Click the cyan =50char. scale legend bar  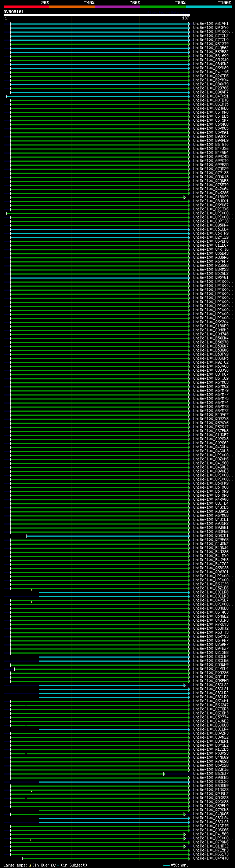click(x=167, y=865)
